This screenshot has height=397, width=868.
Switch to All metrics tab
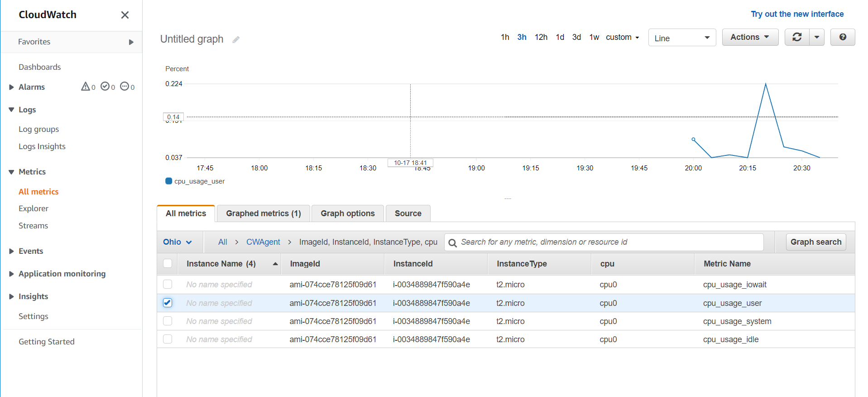click(x=186, y=213)
